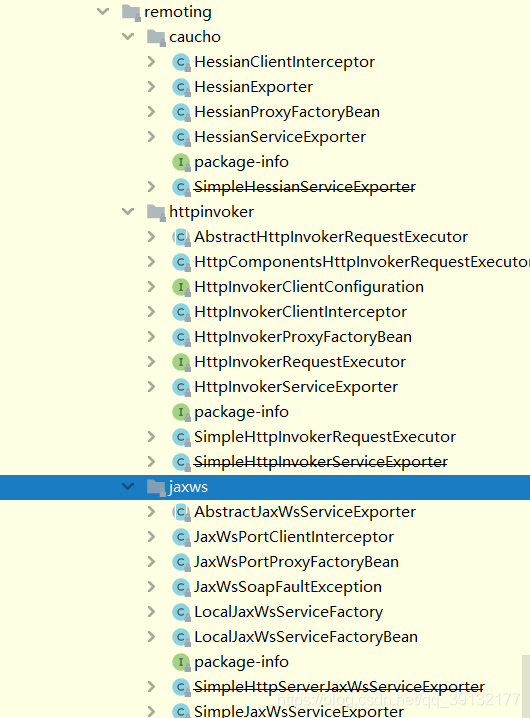Click the jaxws folder icon
Viewport: 530px width, 718px height.
[x=156, y=487]
